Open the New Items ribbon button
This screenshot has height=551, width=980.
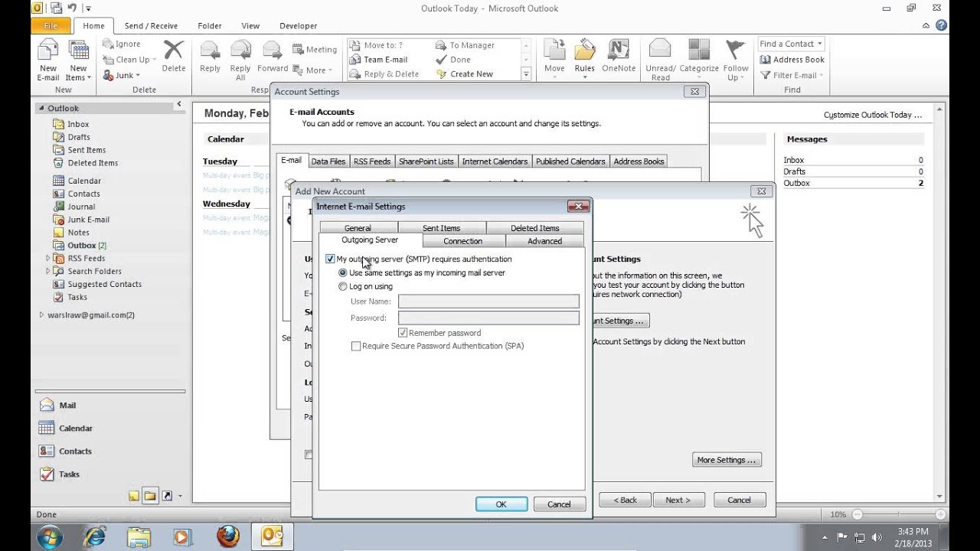pyautogui.click(x=78, y=60)
